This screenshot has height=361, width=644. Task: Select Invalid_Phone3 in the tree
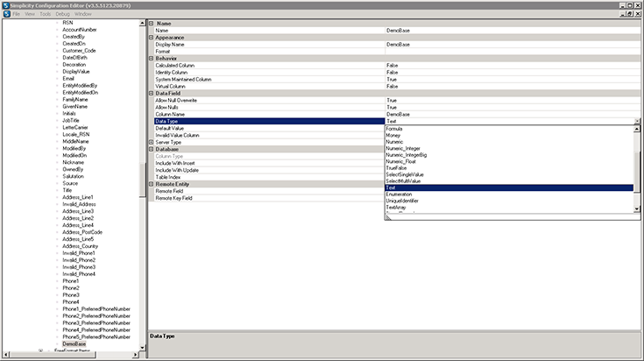79,267
